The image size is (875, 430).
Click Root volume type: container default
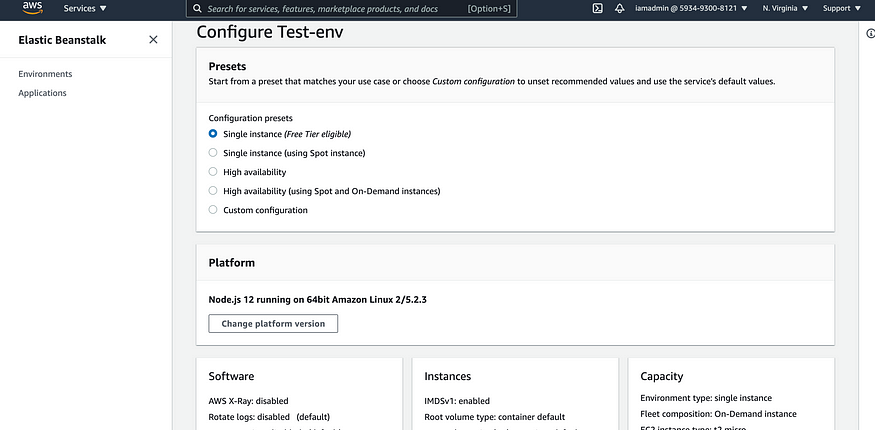[494, 417]
